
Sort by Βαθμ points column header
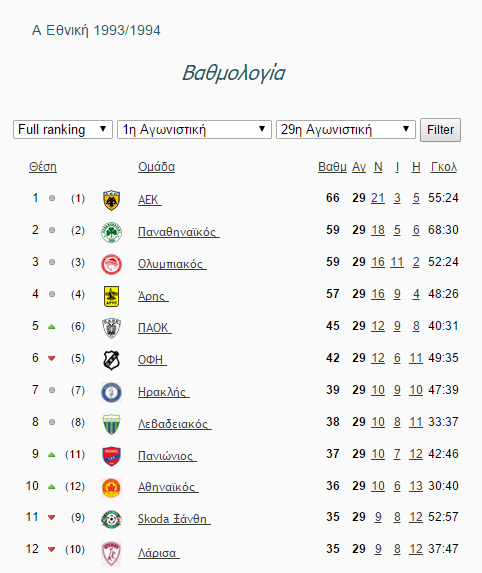coord(332,167)
